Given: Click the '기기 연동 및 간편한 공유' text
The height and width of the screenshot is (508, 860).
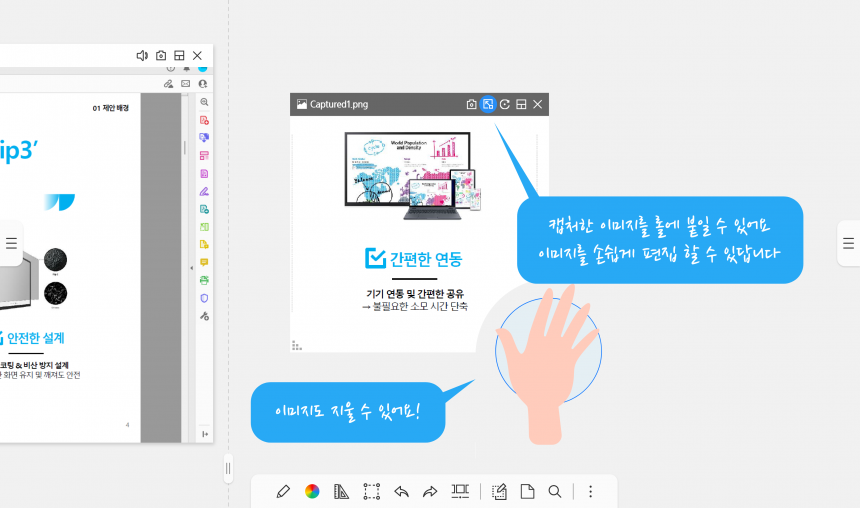Looking at the screenshot, I should (x=415, y=294).
